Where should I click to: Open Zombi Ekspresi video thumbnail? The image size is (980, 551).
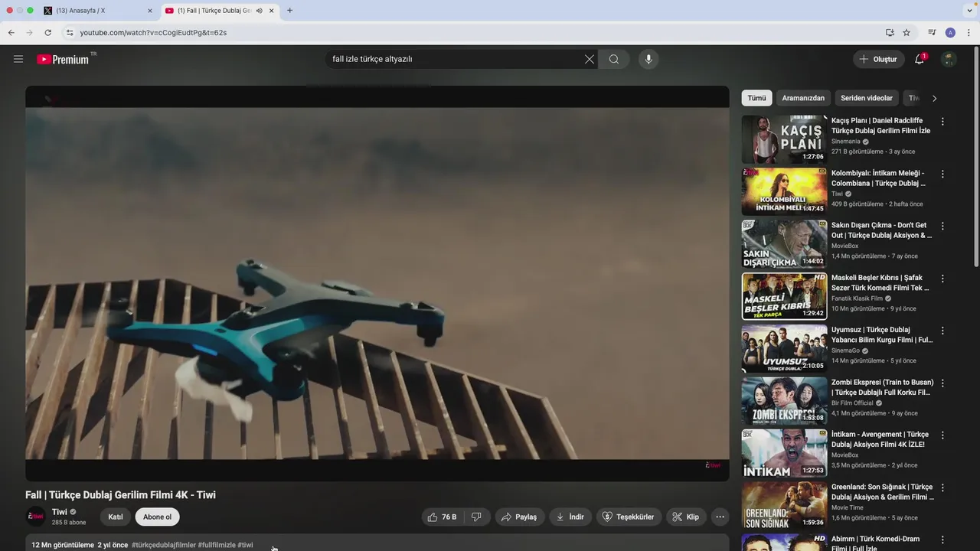tap(784, 400)
